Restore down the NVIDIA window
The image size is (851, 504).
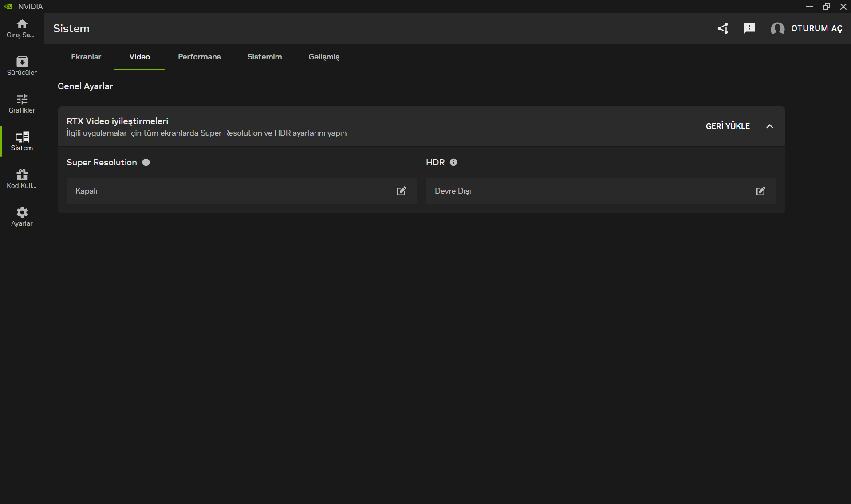tap(827, 6)
